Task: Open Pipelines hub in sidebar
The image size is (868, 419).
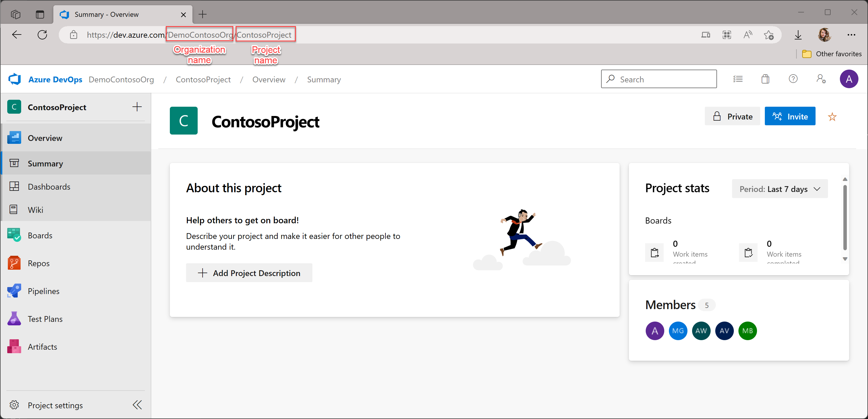Action: (x=43, y=291)
